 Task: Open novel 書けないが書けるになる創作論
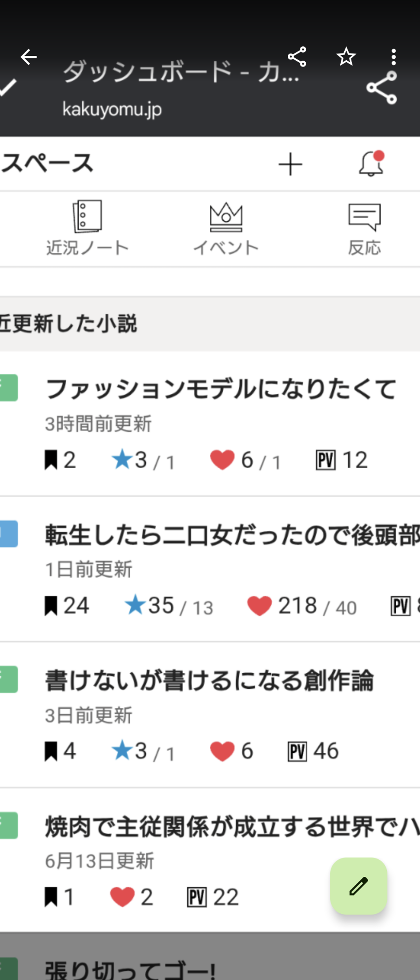(x=210, y=681)
